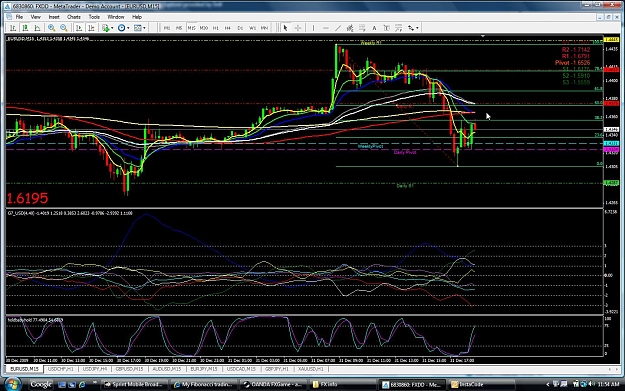Open the Insert menu

pyautogui.click(x=54, y=17)
